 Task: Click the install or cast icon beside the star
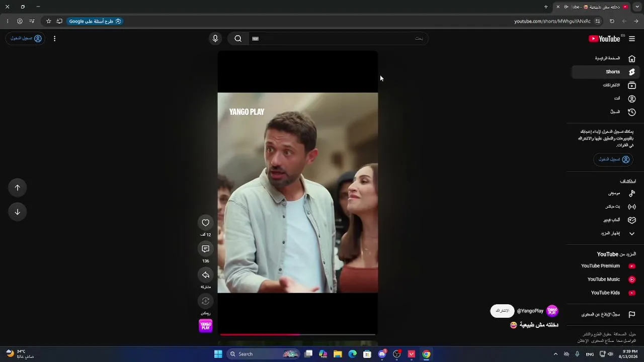(59, 21)
